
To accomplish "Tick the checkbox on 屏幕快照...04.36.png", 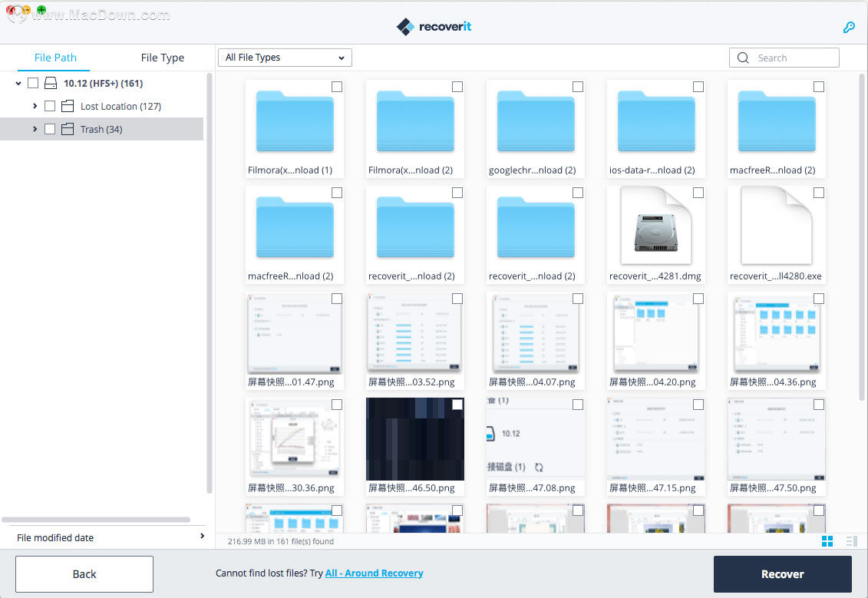I will click(819, 299).
